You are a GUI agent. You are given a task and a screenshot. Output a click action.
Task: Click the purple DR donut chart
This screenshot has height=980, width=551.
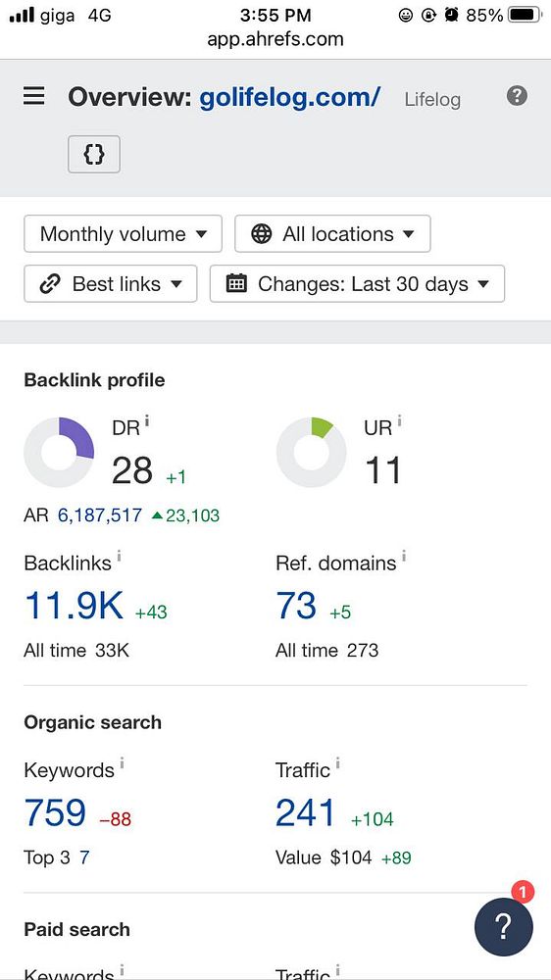pos(59,453)
